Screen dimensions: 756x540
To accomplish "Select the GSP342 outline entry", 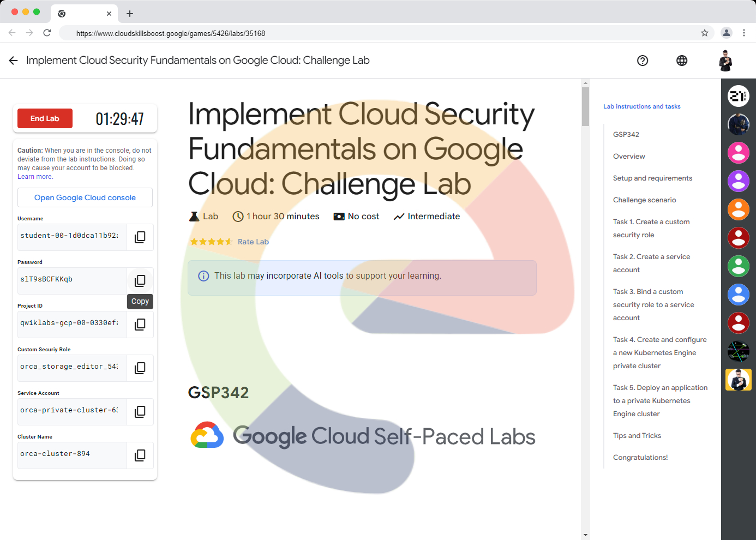I will coord(626,135).
